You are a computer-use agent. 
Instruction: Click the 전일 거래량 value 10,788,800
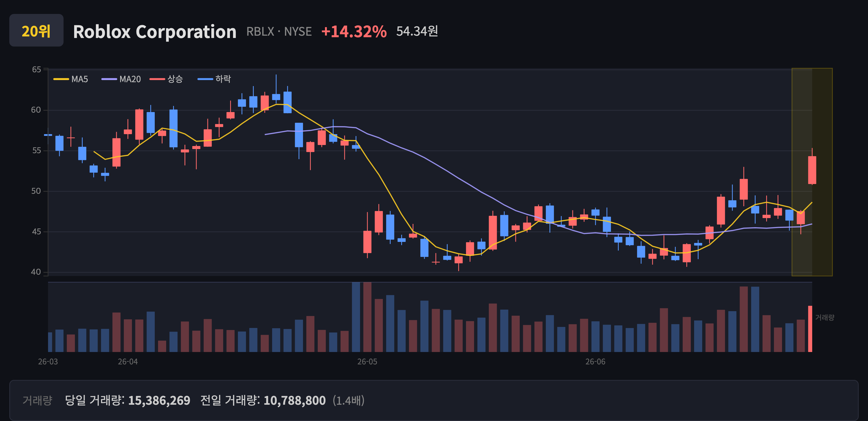(295, 400)
